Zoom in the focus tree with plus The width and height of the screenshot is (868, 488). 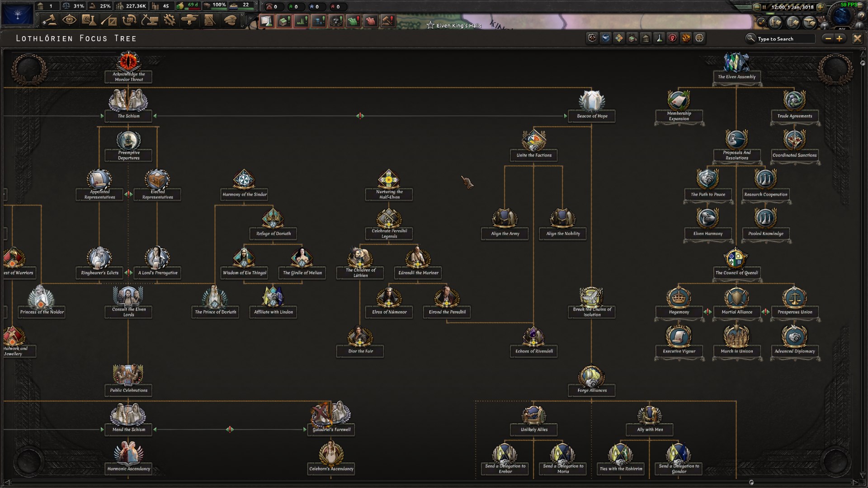click(x=840, y=39)
